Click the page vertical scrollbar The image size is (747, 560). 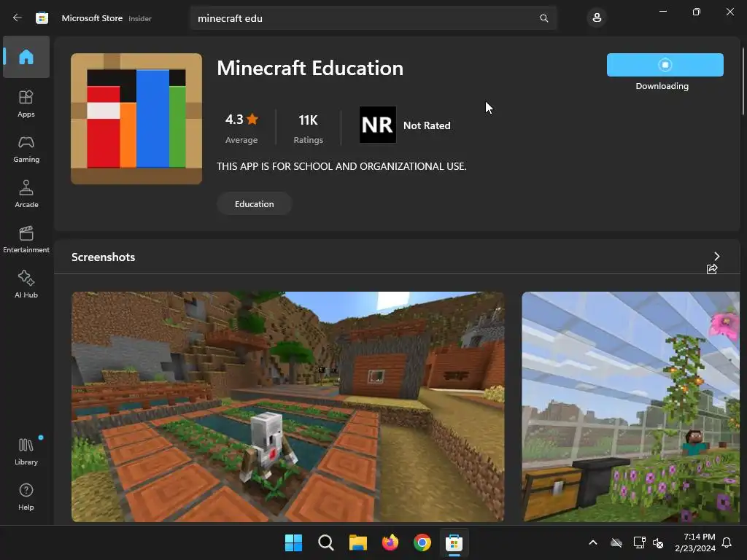(x=743, y=81)
